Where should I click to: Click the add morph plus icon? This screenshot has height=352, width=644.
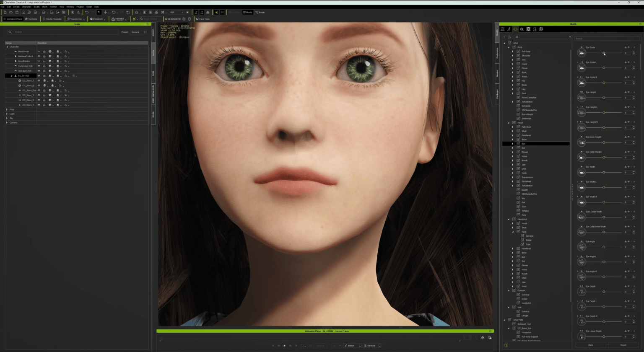[504, 37]
